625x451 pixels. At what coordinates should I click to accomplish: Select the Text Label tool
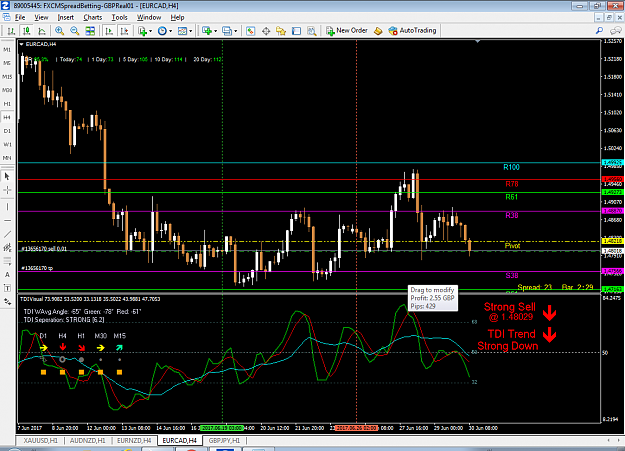tap(7, 288)
